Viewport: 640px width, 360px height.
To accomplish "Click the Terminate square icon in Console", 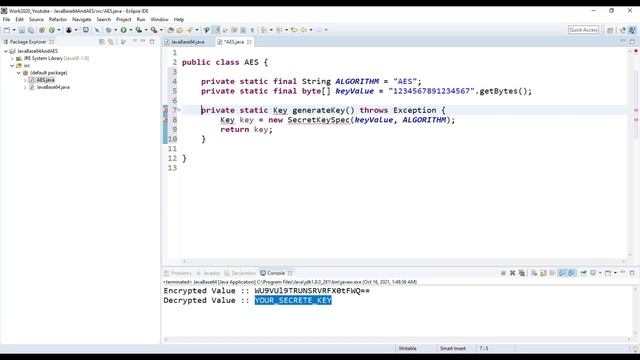I will (503, 273).
